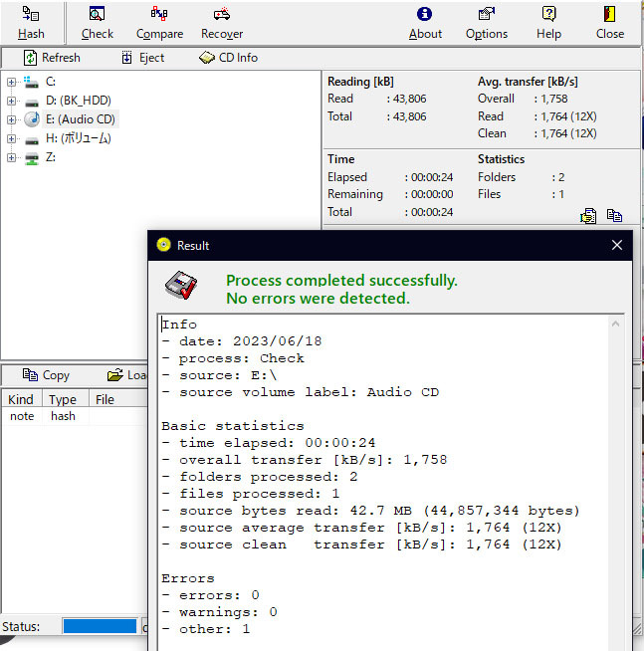Click the Type column header
644x651 pixels.
tap(64, 399)
